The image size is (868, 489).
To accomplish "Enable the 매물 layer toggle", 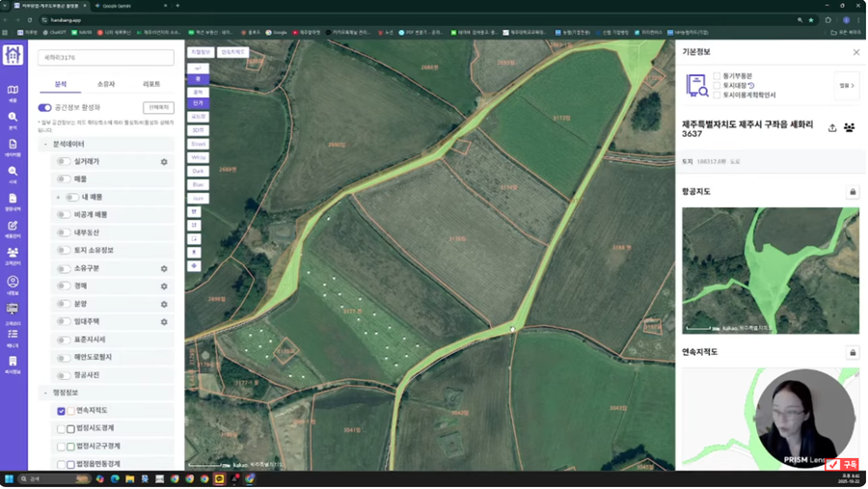I will (64, 179).
